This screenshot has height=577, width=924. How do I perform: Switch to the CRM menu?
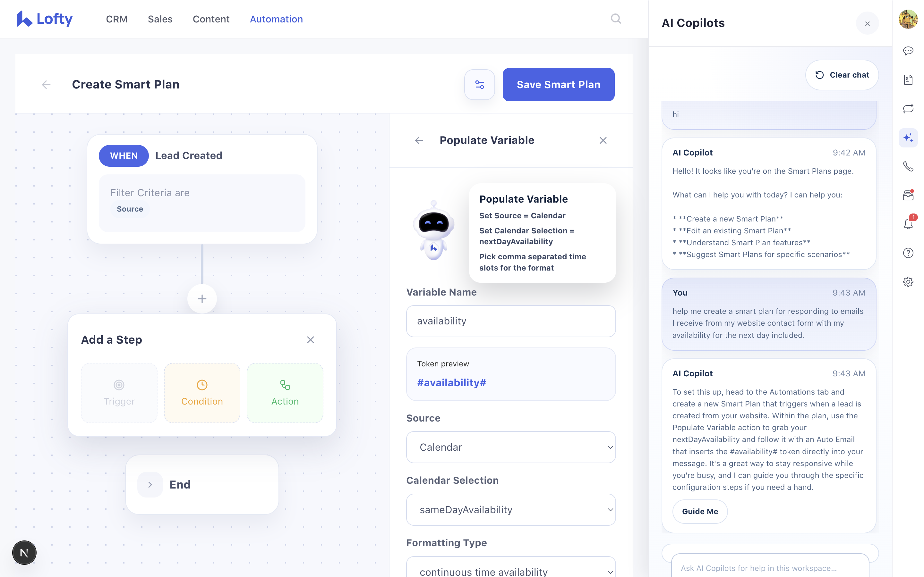[116, 19]
